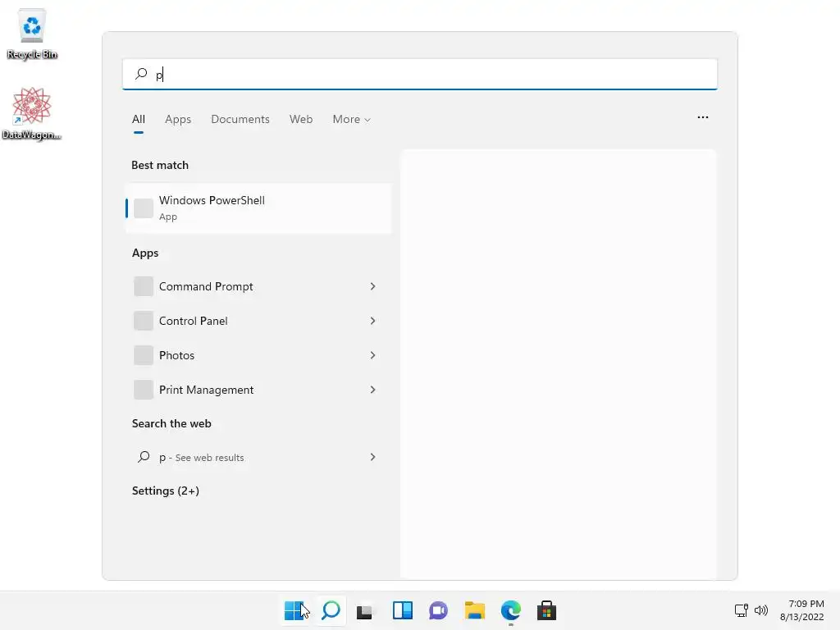Switch to the Apps search tab
The height and width of the screenshot is (630, 840).
178,120
